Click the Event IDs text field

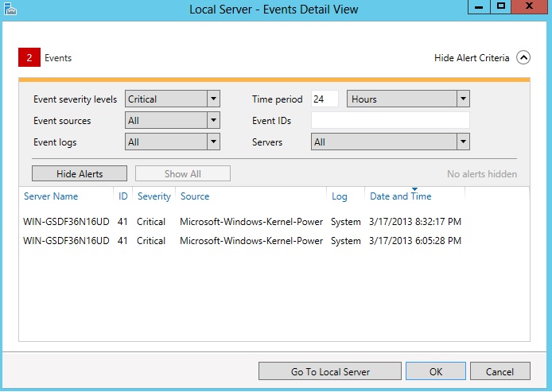[390, 121]
